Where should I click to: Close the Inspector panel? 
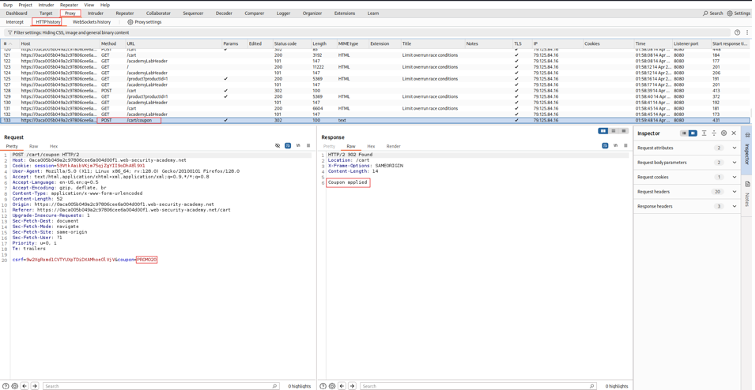[x=734, y=133]
